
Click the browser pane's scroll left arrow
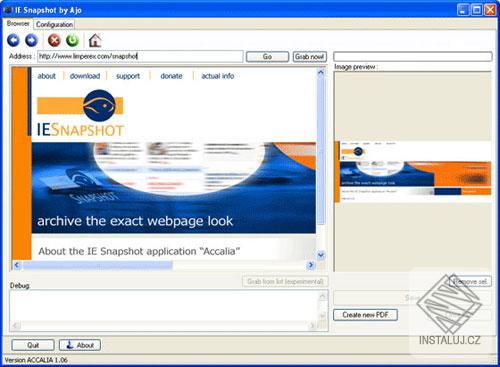(17, 265)
